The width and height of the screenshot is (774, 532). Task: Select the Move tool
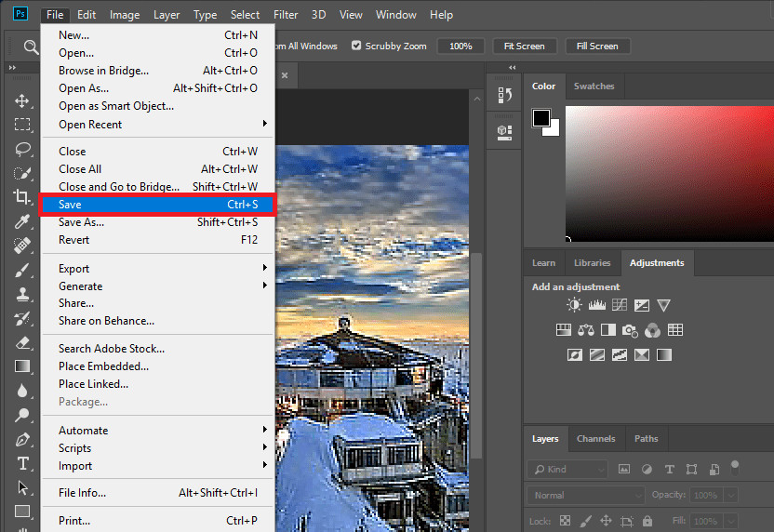coord(22,100)
